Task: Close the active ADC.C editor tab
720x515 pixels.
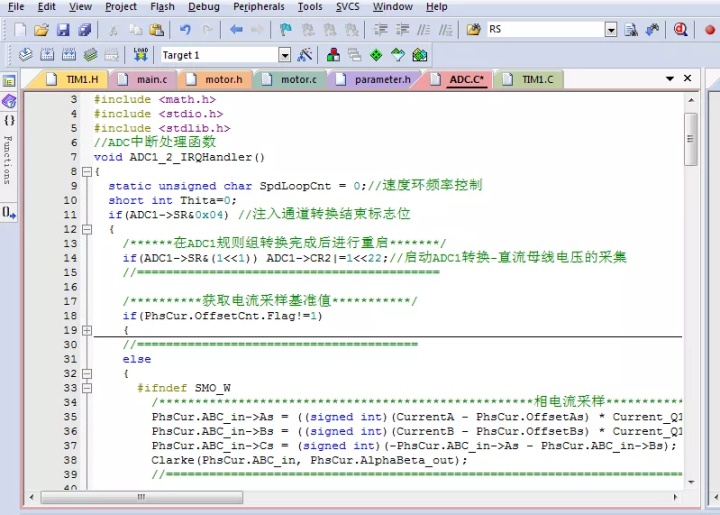Action: tap(687, 78)
